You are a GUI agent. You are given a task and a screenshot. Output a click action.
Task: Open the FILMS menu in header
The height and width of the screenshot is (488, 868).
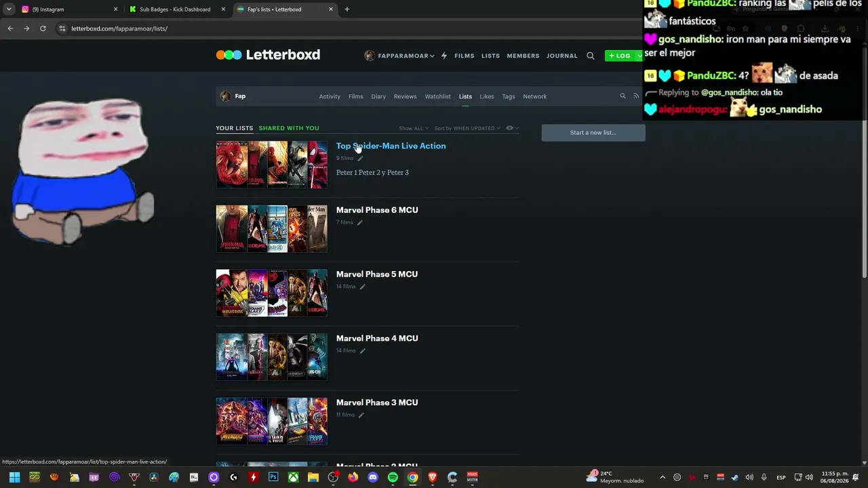click(x=465, y=56)
